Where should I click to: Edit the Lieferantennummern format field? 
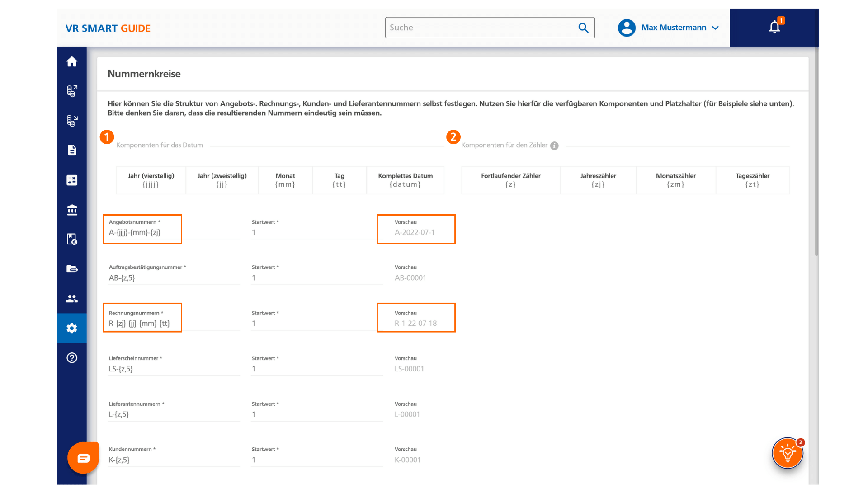tap(174, 414)
